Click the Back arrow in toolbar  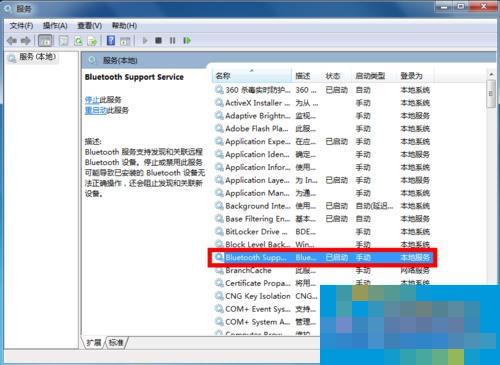(x=12, y=41)
